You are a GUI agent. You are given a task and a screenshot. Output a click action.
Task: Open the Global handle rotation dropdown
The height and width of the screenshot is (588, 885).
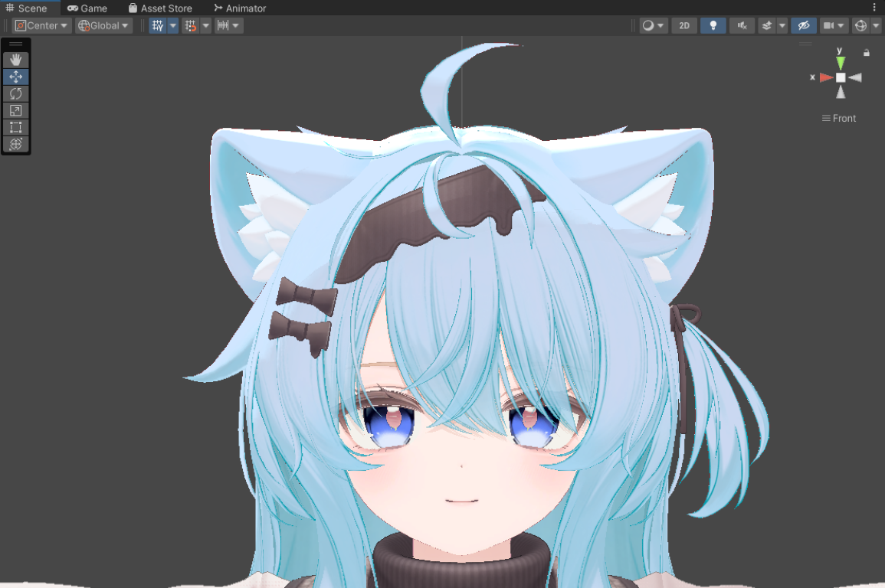[x=103, y=25]
